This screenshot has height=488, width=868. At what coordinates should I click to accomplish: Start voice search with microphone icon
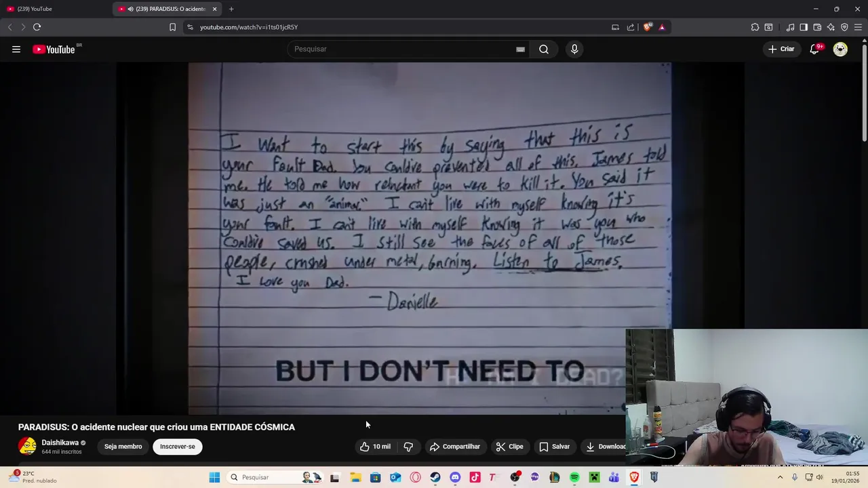(574, 49)
